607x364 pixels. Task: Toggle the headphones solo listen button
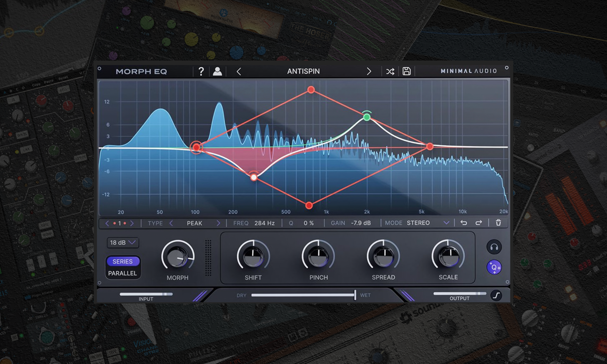point(494,247)
